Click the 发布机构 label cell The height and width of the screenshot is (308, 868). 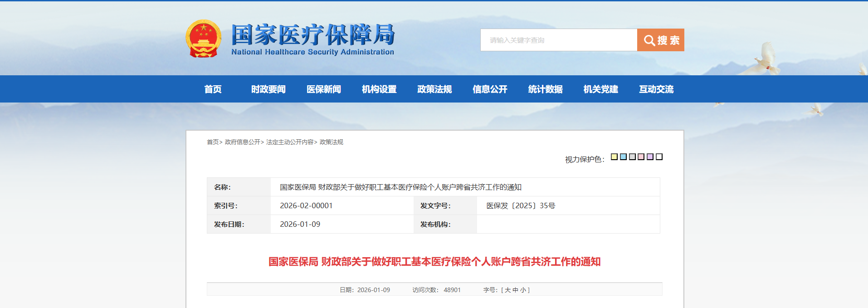(x=445, y=224)
